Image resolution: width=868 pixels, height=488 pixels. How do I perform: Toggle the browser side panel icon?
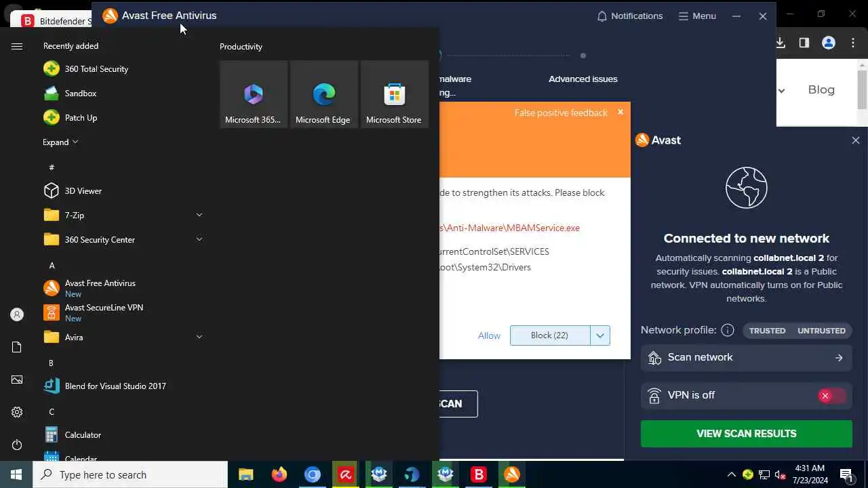point(804,43)
